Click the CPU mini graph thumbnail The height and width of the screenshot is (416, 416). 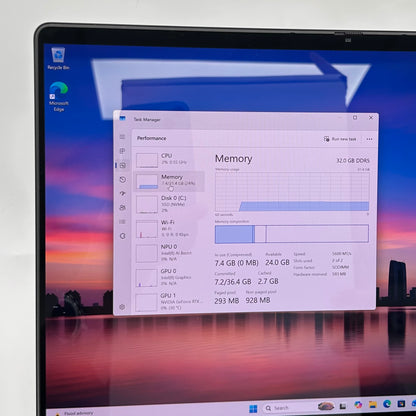[x=147, y=160]
